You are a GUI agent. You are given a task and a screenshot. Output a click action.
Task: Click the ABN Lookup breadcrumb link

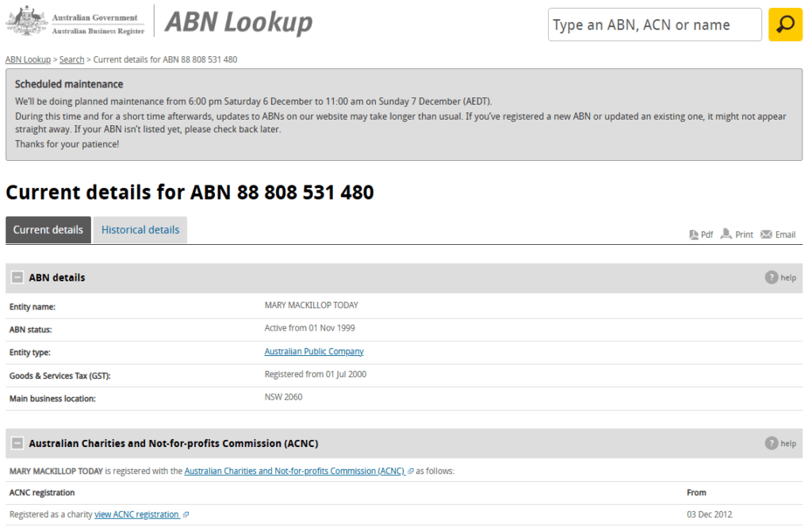click(28, 59)
